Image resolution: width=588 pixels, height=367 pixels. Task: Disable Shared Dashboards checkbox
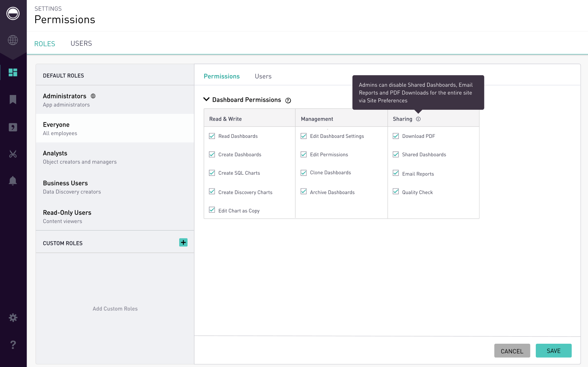click(396, 154)
